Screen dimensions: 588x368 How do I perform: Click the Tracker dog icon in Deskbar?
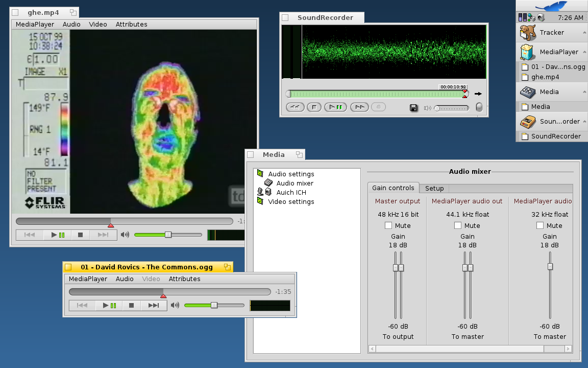click(x=527, y=33)
